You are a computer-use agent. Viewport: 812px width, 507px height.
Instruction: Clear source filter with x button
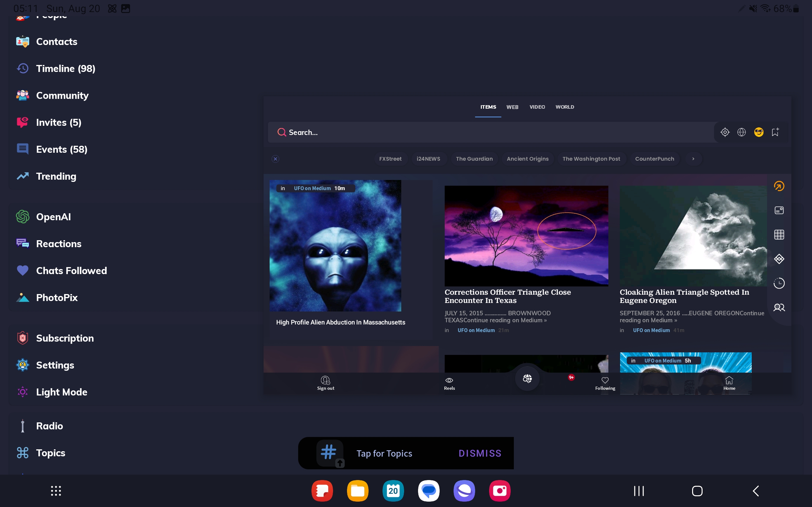275,159
